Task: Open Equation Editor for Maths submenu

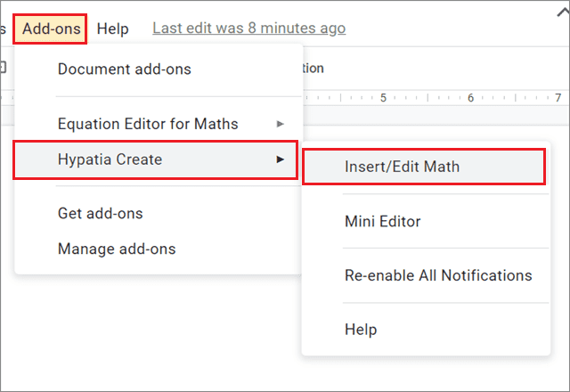Action: [x=159, y=124]
